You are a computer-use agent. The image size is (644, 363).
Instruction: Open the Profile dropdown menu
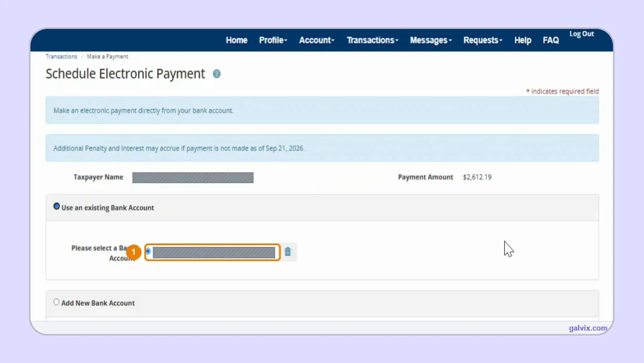[x=273, y=40]
